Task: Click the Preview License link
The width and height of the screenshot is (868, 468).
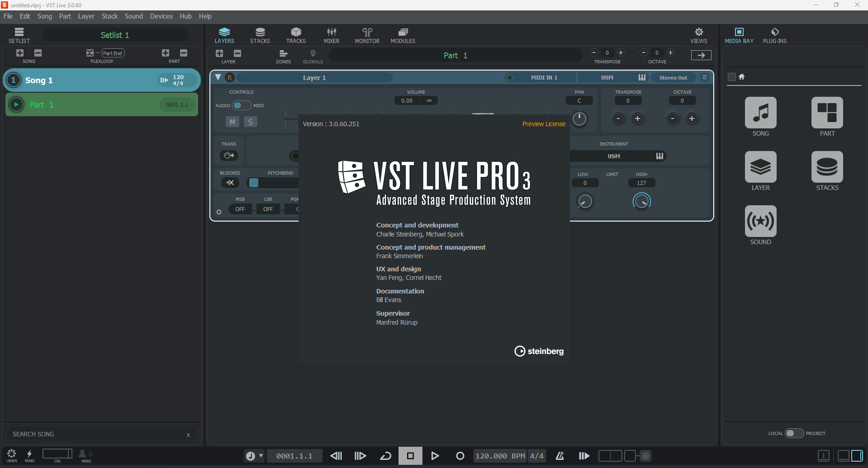Action: coord(544,124)
